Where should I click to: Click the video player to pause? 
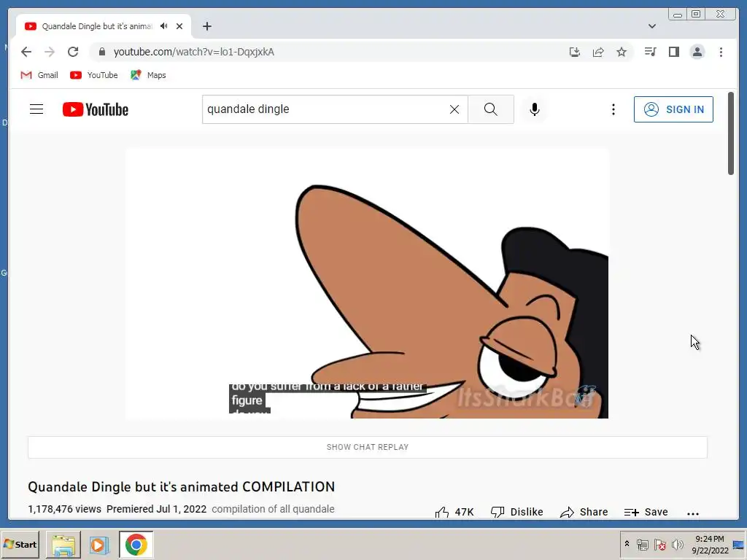pos(367,284)
